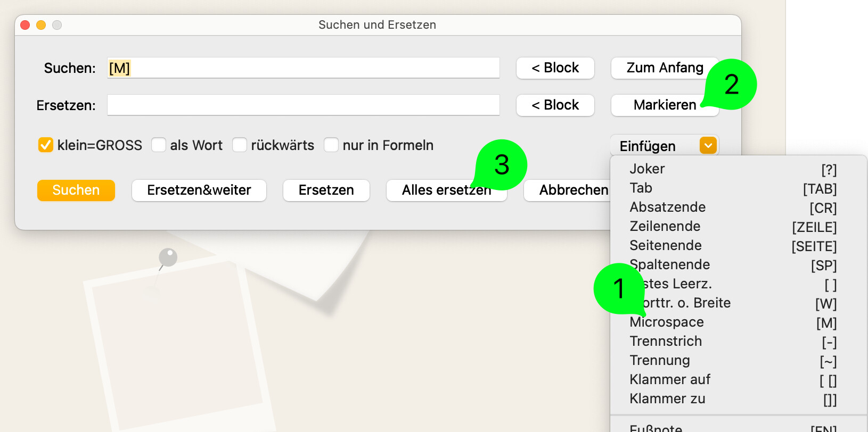Click the Zum Anfang button
The width and height of the screenshot is (868, 432).
coord(665,68)
